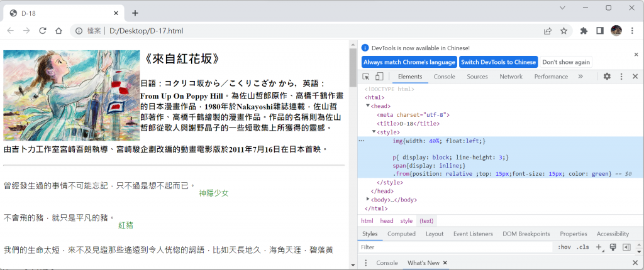The image size is (644, 270).
Task: Activate the inspect element picker
Action: 366,77
